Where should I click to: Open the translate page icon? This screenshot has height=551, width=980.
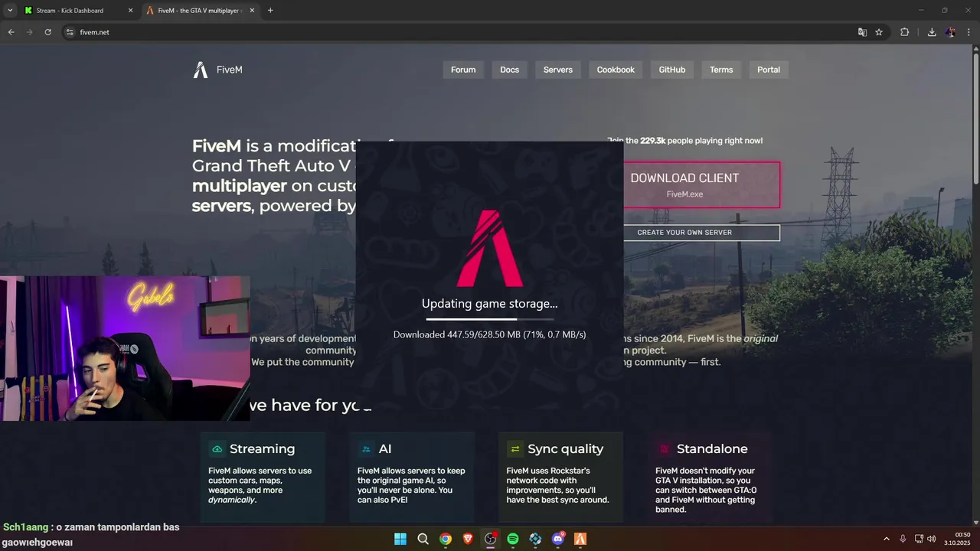862,32
